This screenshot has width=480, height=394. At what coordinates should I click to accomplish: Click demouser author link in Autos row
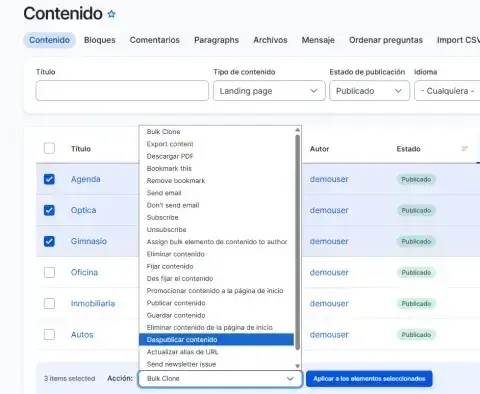329,335
